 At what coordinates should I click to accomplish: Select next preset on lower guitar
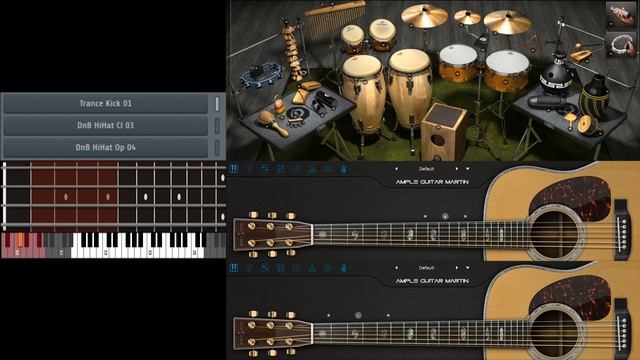[457, 268]
